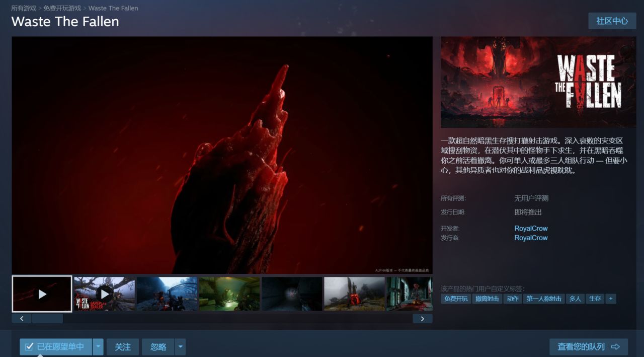The height and width of the screenshot is (357, 644).
Task: Click 查看您的队列 button
Action: [x=589, y=347]
